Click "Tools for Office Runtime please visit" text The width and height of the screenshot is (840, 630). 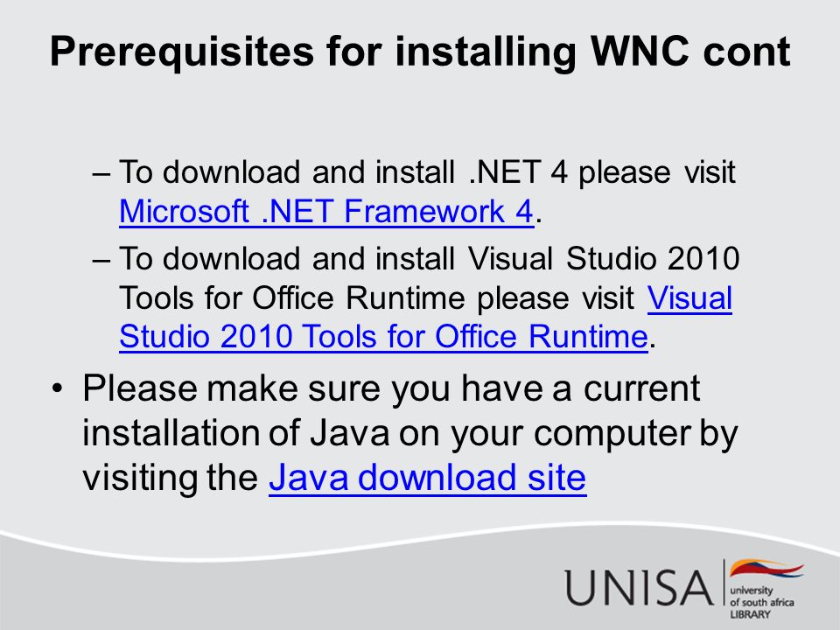(376, 297)
